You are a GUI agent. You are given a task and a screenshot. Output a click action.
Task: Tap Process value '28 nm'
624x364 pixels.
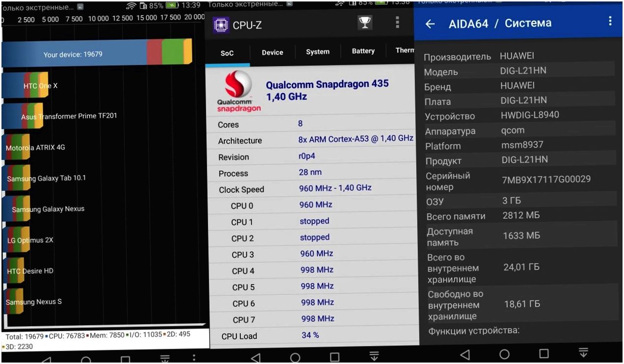coord(311,172)
